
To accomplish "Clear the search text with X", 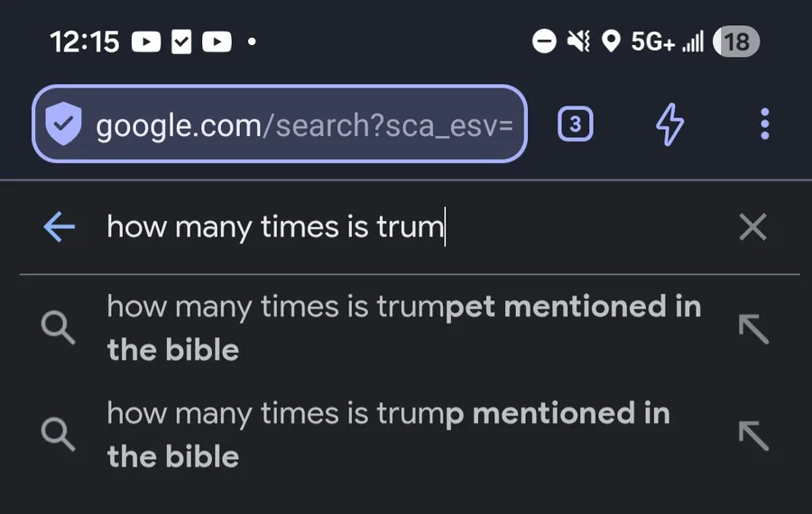I will tap(752, 227).
